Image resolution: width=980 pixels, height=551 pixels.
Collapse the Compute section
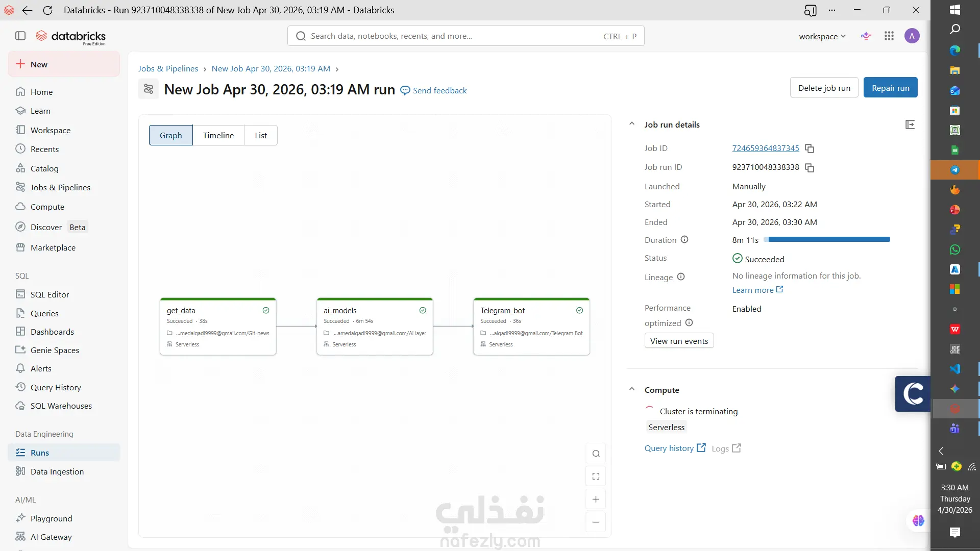tap(632, 389)
